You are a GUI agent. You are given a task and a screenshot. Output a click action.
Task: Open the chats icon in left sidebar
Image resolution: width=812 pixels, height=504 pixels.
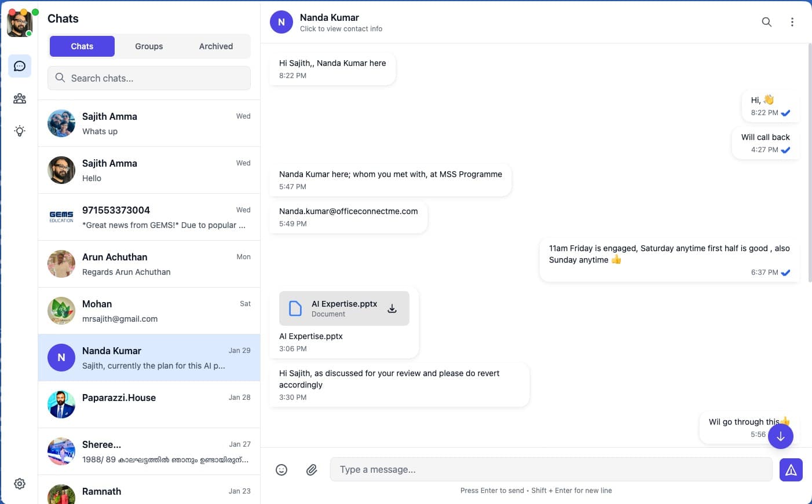pos(20,66)
